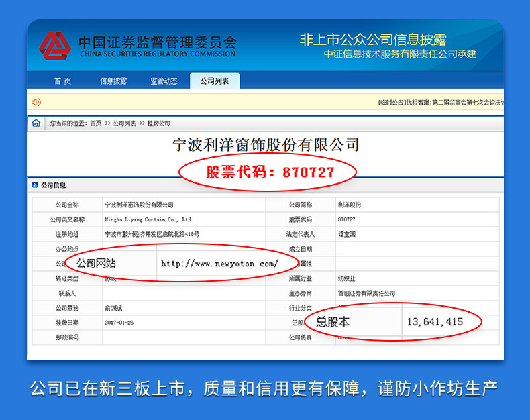
Task: Click the 联系人 label cell
Action: 67,293
